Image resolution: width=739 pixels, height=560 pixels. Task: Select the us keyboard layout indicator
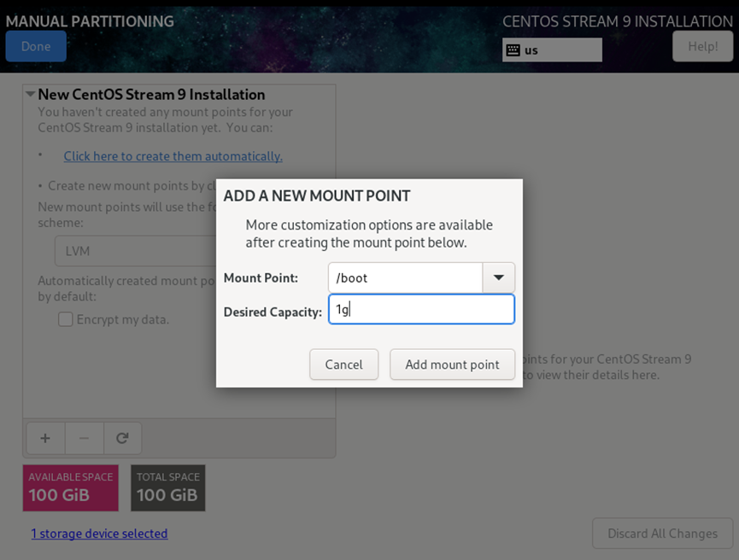point(553,50)
